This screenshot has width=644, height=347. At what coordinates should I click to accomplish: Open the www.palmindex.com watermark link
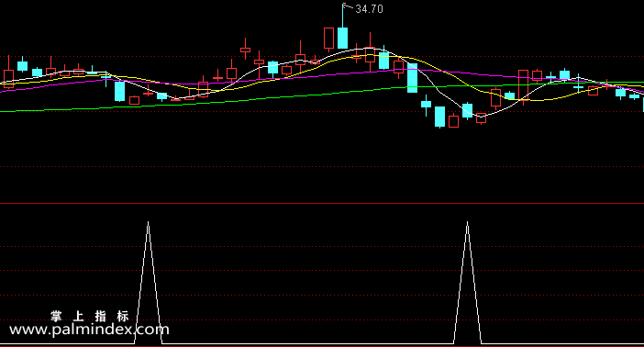pyautogui.click(x=89, y=330)
